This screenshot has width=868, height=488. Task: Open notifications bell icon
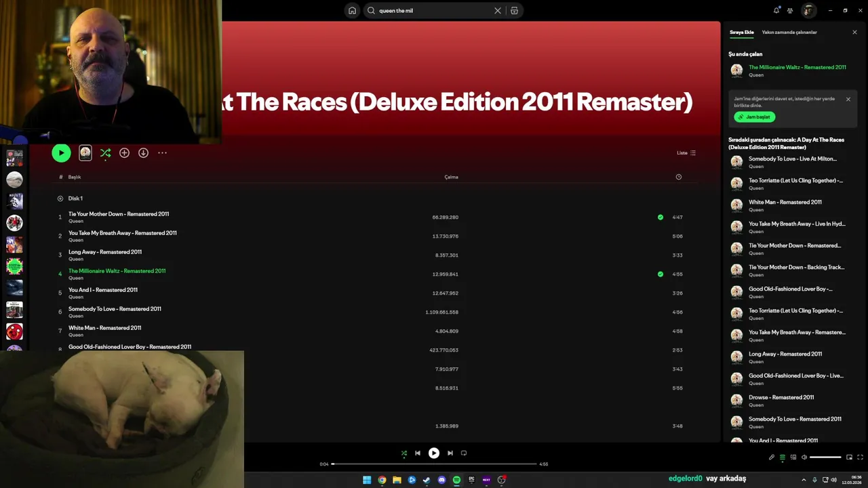[x=776, y=10]
